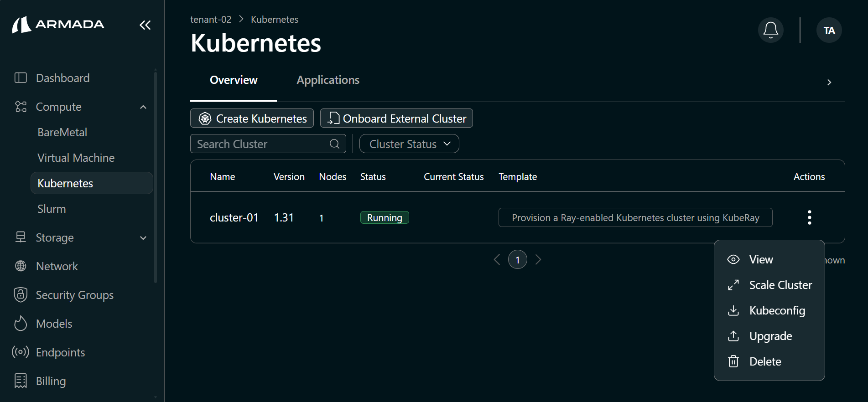Click Kubernetes breadcrumb link
Screen dimensions: 868x402
275,20
